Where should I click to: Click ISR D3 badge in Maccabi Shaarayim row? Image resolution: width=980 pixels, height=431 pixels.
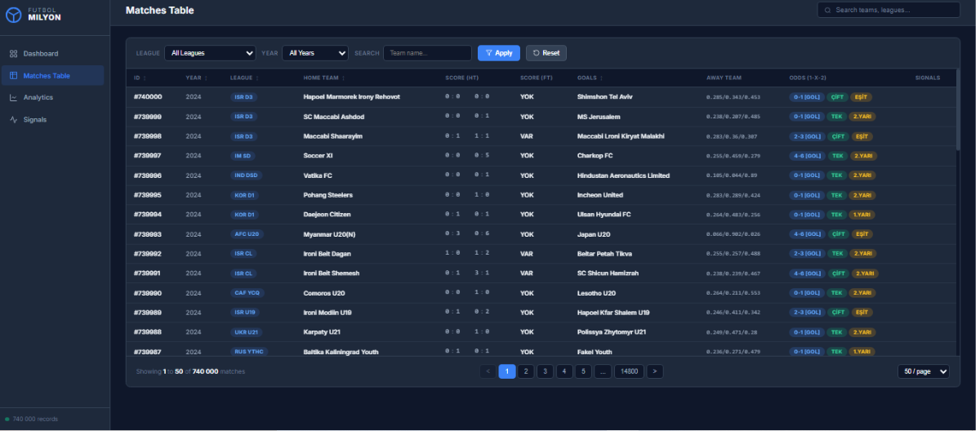243,136
